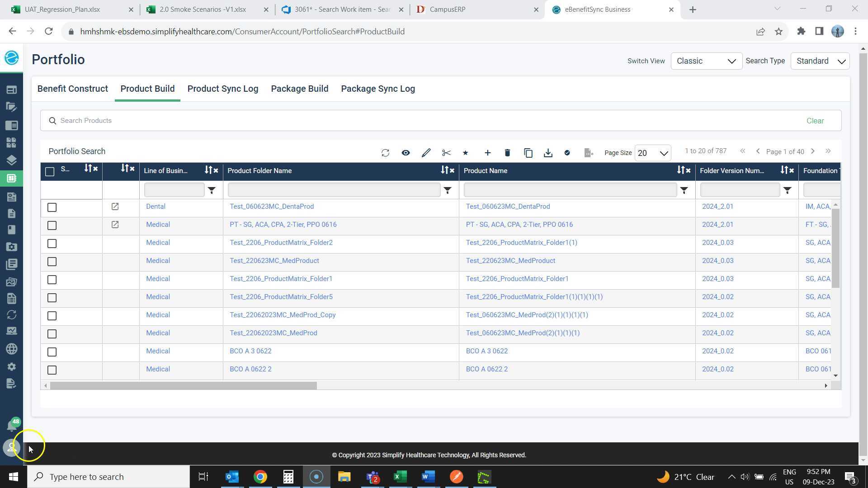Image resolution: width=868 pixels, height=488 pixels.
Task: Open the Benefit Construct tab
Action: pos(72,89)
